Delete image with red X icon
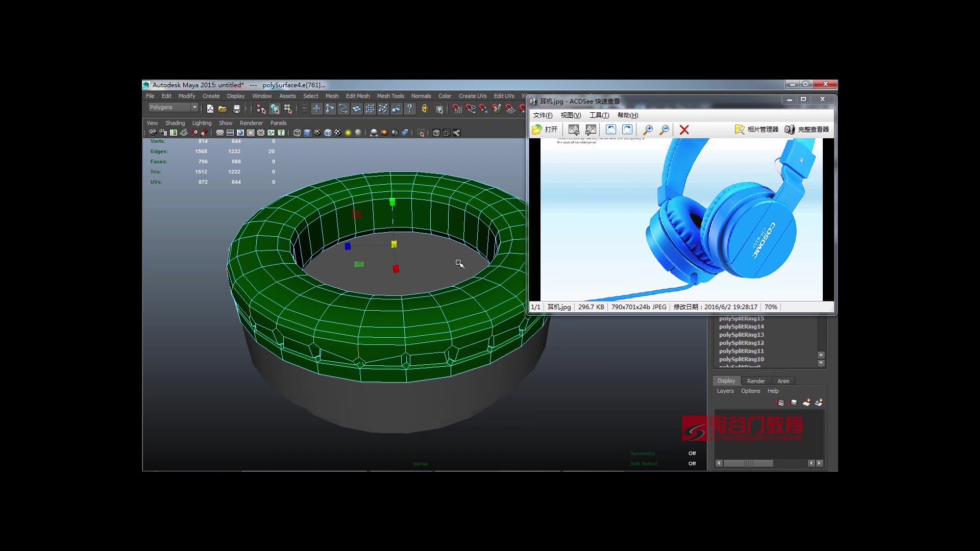Image resolution: width=980 pixels, height=551 pixels. [x=684, y=130]
